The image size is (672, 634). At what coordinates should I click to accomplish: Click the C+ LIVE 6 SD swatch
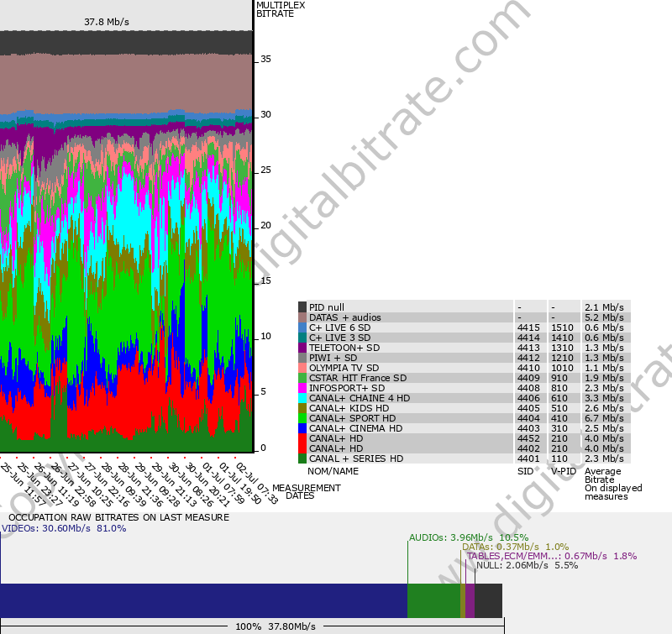[302, 327]
